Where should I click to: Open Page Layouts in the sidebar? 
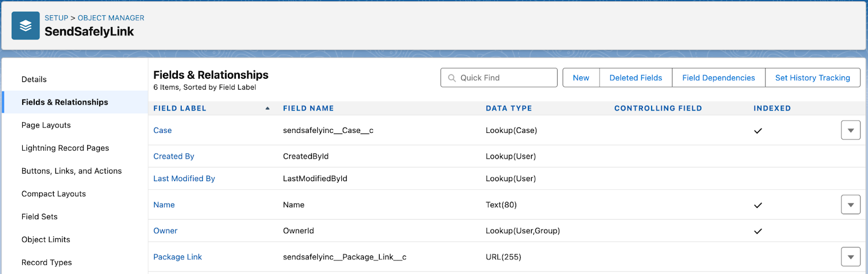click(46, 125)
